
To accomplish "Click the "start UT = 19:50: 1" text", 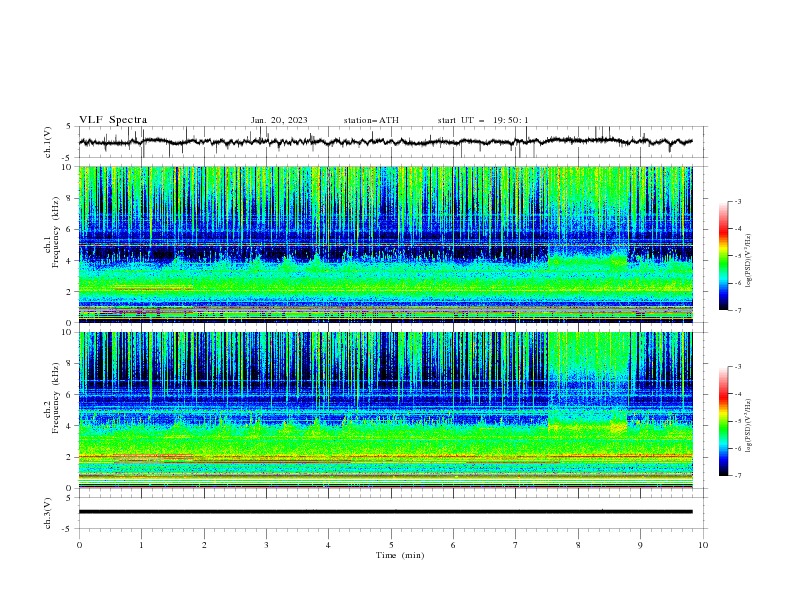I will [x=483, y=120].
